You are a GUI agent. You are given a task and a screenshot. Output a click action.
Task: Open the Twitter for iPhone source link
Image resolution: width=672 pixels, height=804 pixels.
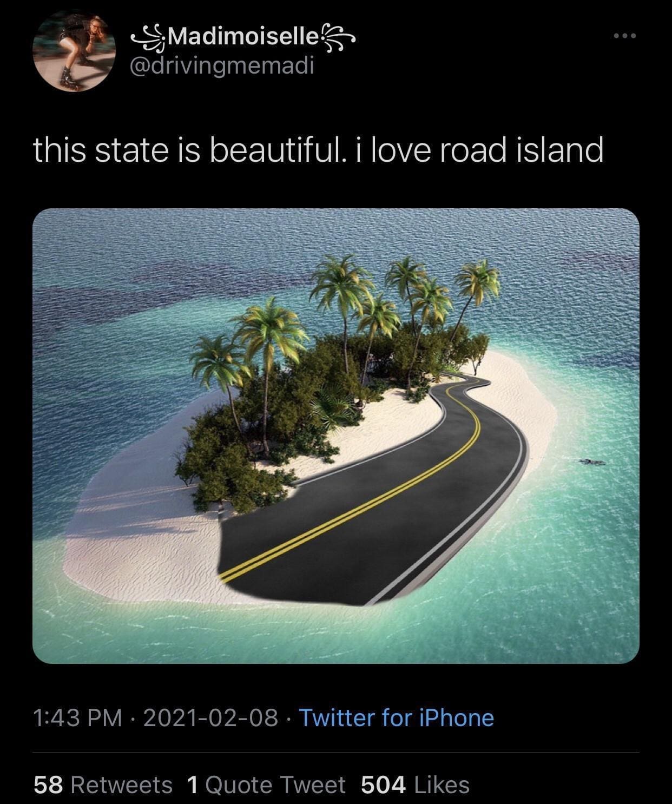tap(396, 717)
